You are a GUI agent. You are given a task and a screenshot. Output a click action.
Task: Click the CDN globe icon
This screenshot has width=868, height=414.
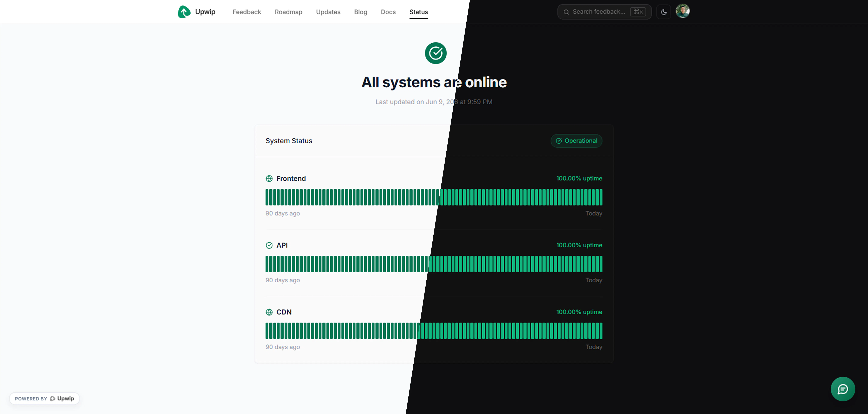pyautogui.click(x=269, y=312)
